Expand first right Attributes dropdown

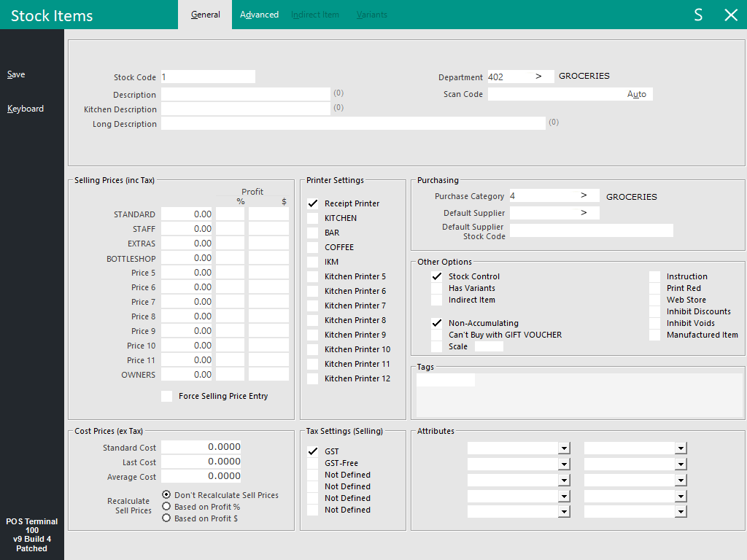pyautogui.click(x=681, y=448)
